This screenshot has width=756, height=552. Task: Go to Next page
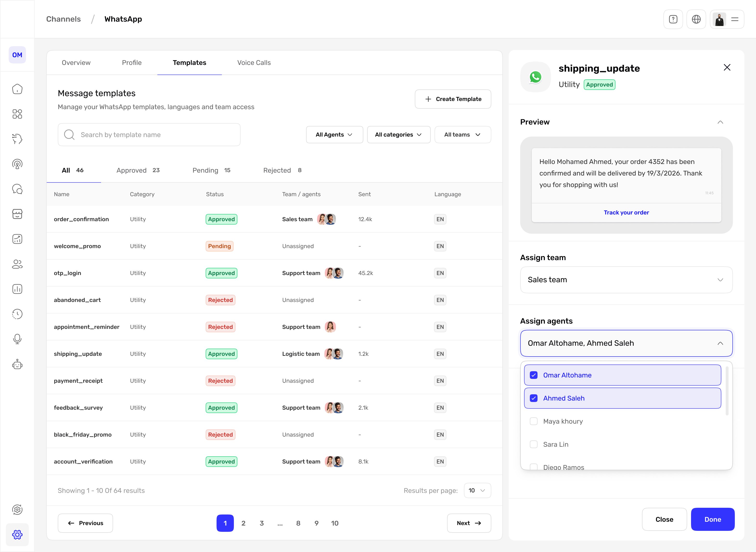pyautogui.click(x=469, y=523)
